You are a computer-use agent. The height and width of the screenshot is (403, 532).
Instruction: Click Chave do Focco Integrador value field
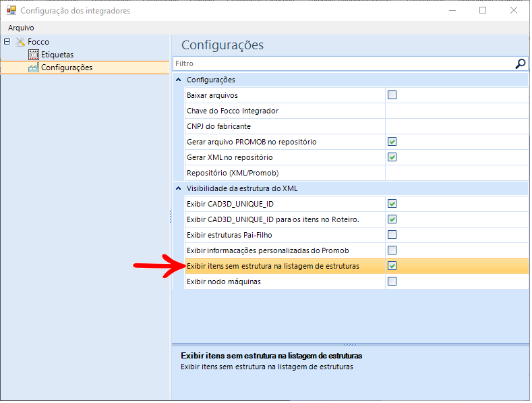click(x=456, y=111)
